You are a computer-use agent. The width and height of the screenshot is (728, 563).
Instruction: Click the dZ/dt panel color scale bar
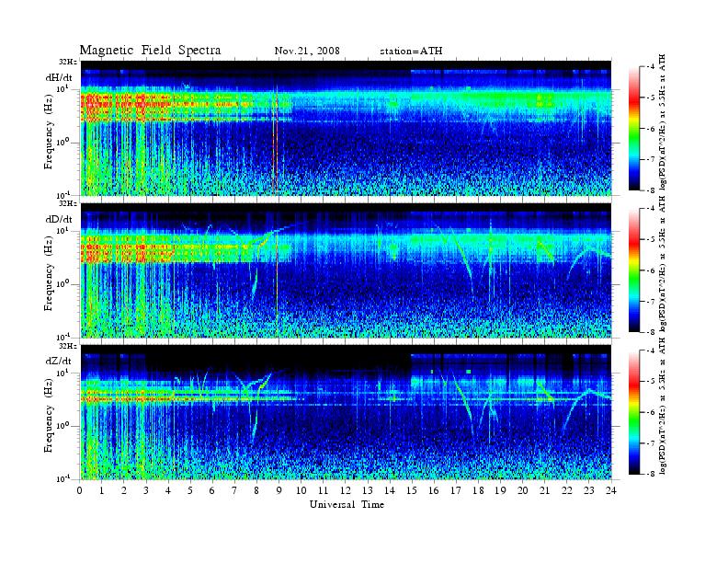coord(634,412)
